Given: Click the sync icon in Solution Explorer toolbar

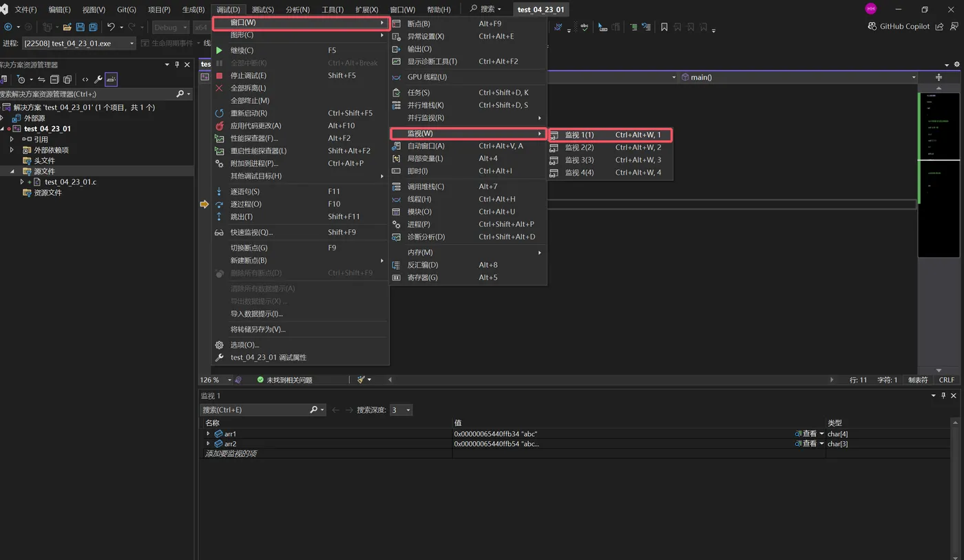Looking at the screenshot, I should (41, 79).
